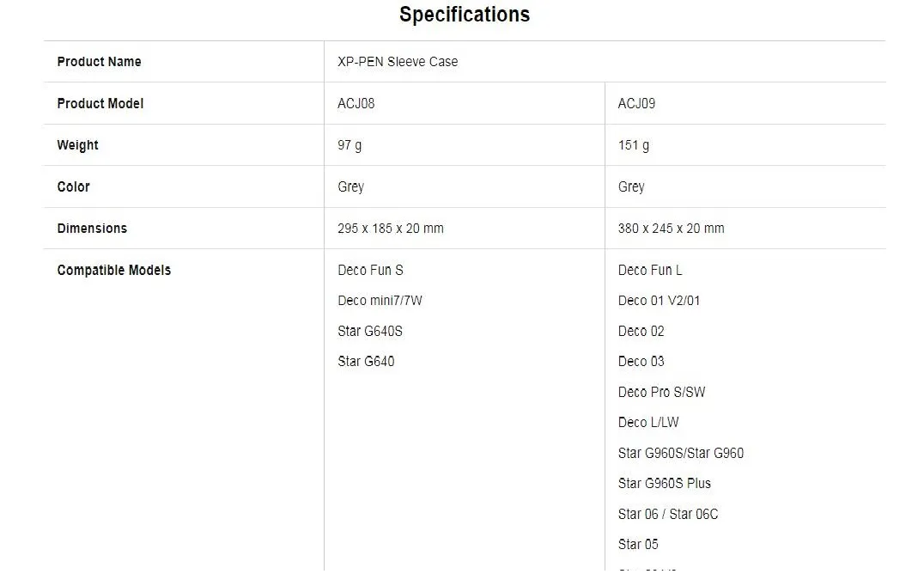Viewport: 924px width, 574px height.
Task: Click the Compatible Models row label
Action: point(113,270)
